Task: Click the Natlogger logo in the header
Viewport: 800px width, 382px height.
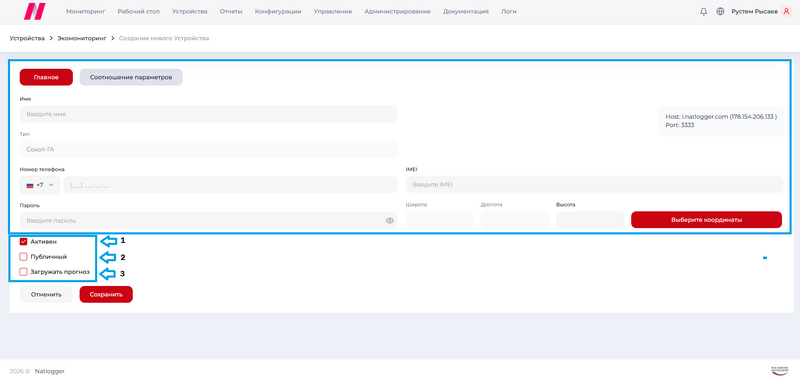Action: [34, 11]
